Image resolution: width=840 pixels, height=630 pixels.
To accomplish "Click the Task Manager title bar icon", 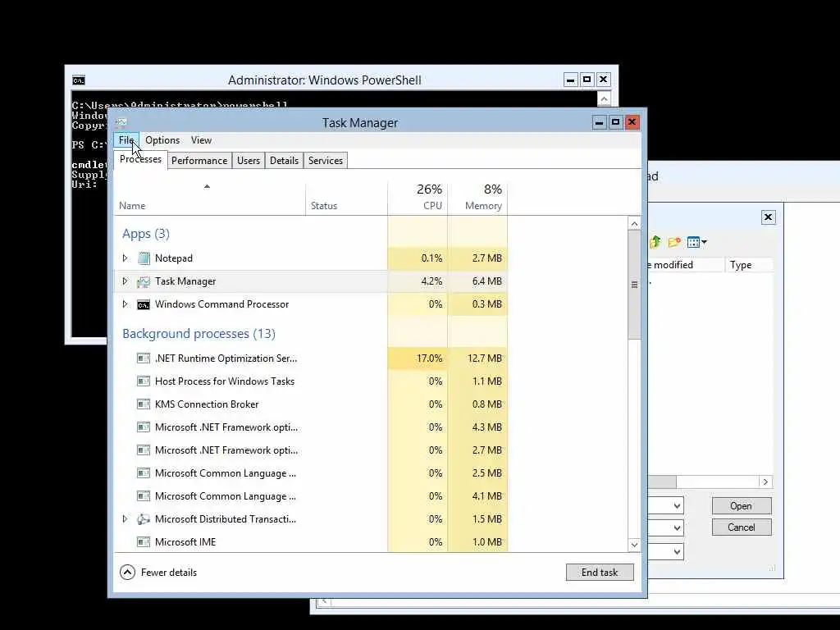I will click(x=121, y=122).
